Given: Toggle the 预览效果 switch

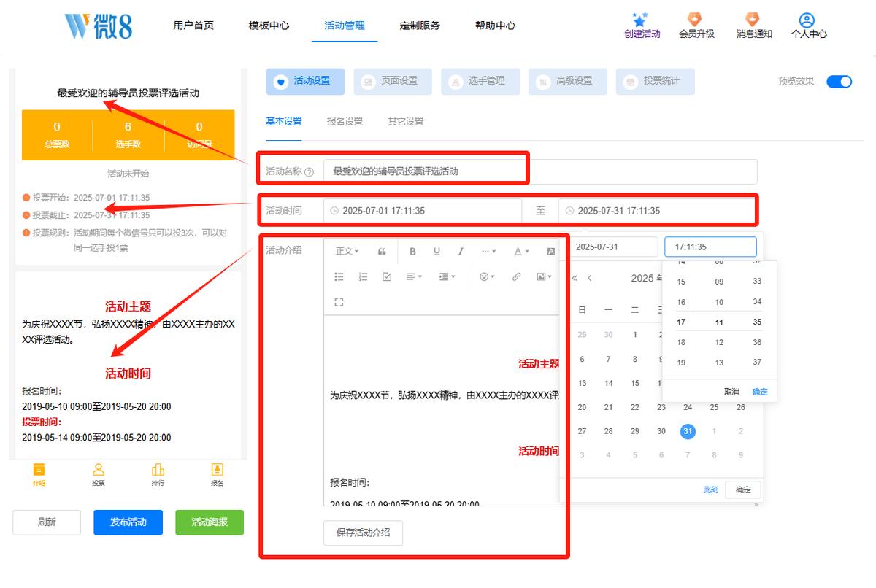Looking at the screenshot, I should [839, 82].
